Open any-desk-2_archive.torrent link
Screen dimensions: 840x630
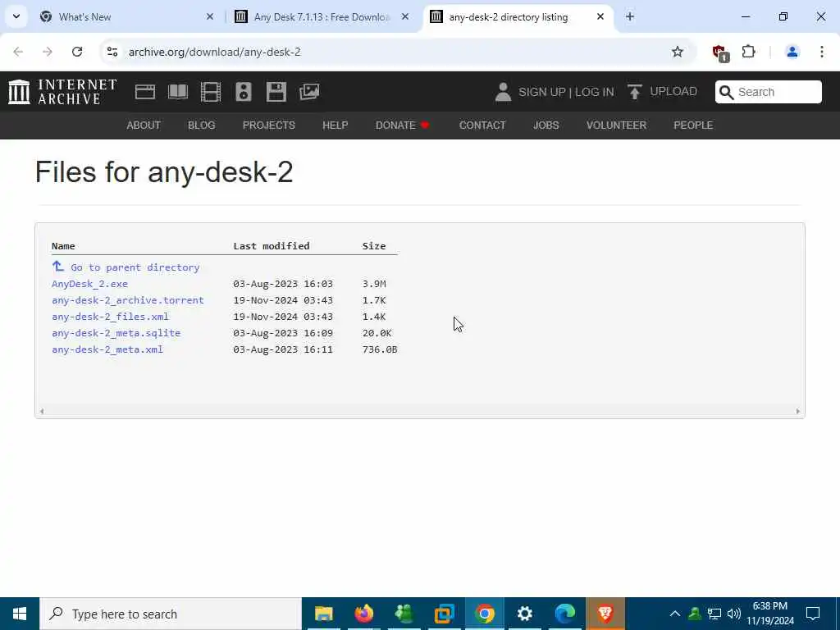[x=127, y=300]
